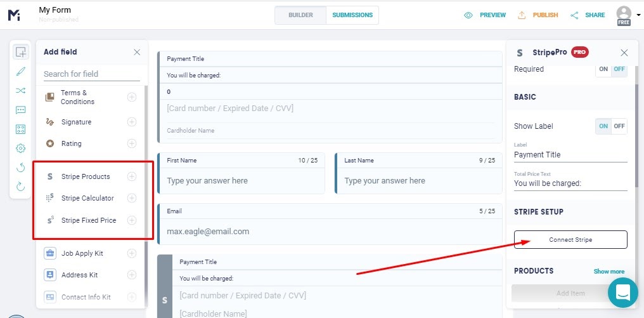644x318 pixels.
Task: Open the messages icon in left sidebar
Action: tap(21, 110)
